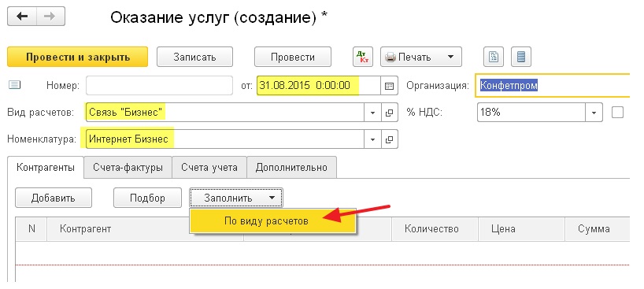Viewport: 644px width, 289px height.
Task: Go back with the left arrow button
Action: coord(22,16)
